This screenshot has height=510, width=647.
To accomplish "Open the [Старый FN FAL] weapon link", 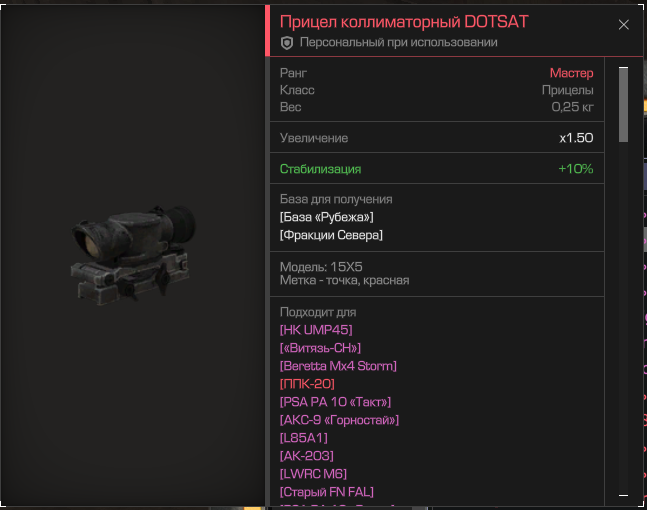I will pyautogui.click(x=327, y=492).
